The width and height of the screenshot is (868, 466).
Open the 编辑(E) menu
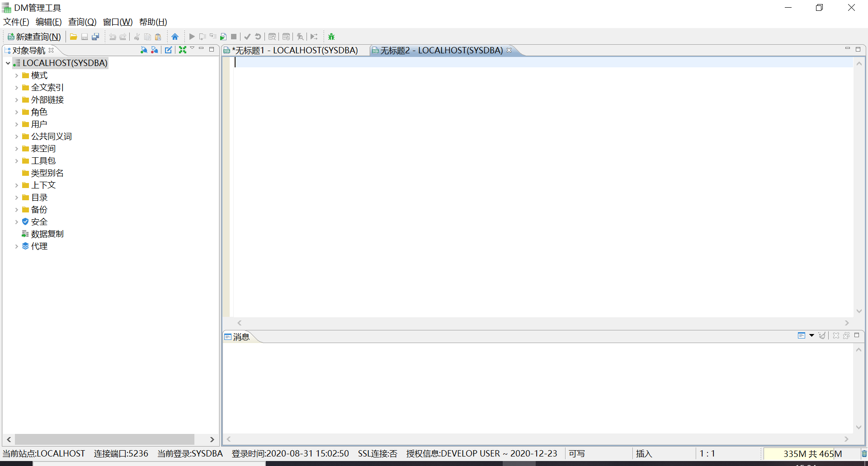49,22
